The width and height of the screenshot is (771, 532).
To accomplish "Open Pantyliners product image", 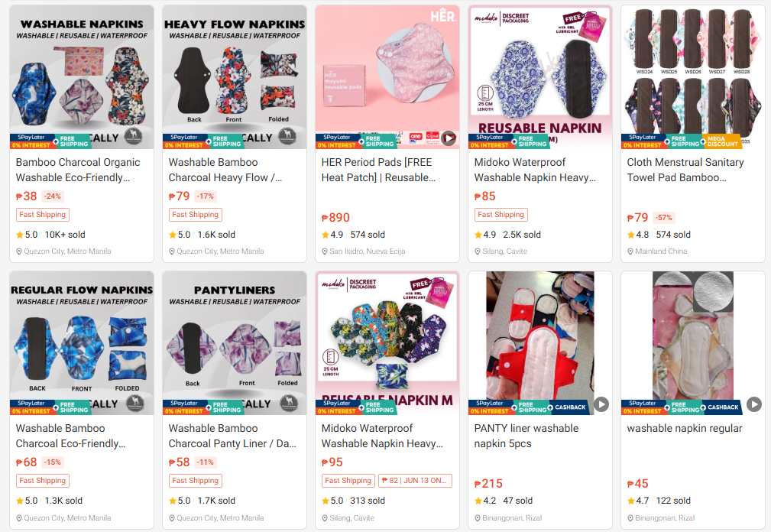I will tap(235, 342).
